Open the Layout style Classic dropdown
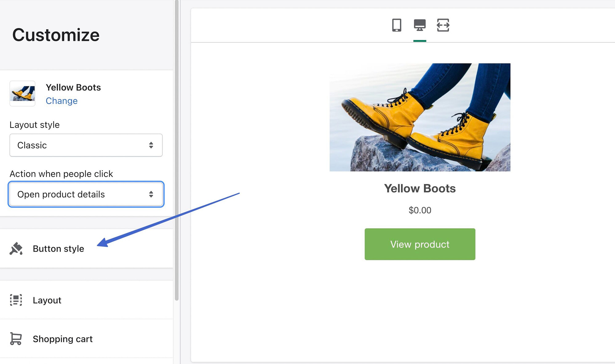 click(x=80, y=145)
